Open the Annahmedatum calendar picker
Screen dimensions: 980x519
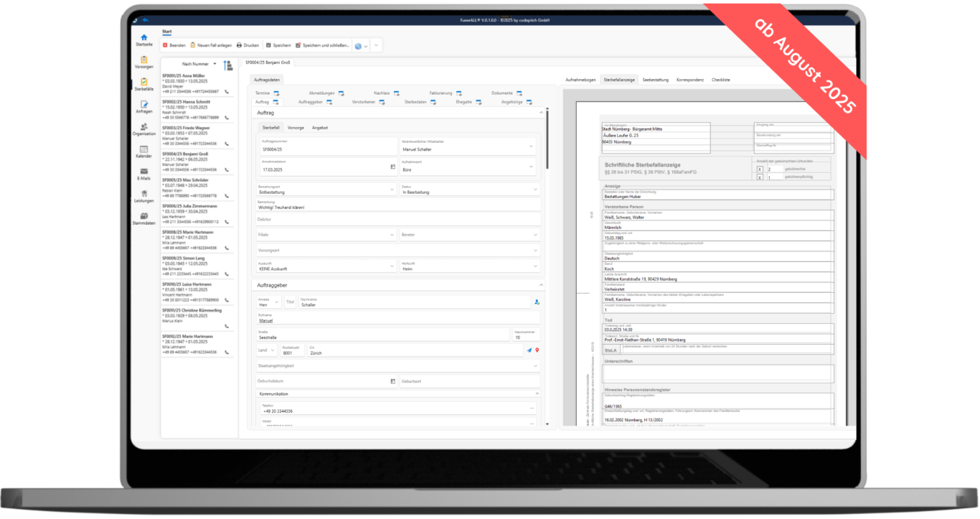click(392, 167)
